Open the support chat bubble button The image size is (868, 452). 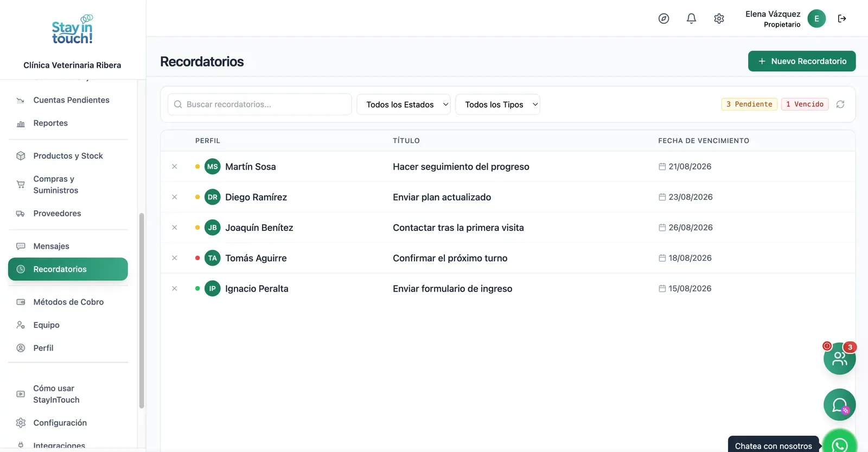coord(840,405)
